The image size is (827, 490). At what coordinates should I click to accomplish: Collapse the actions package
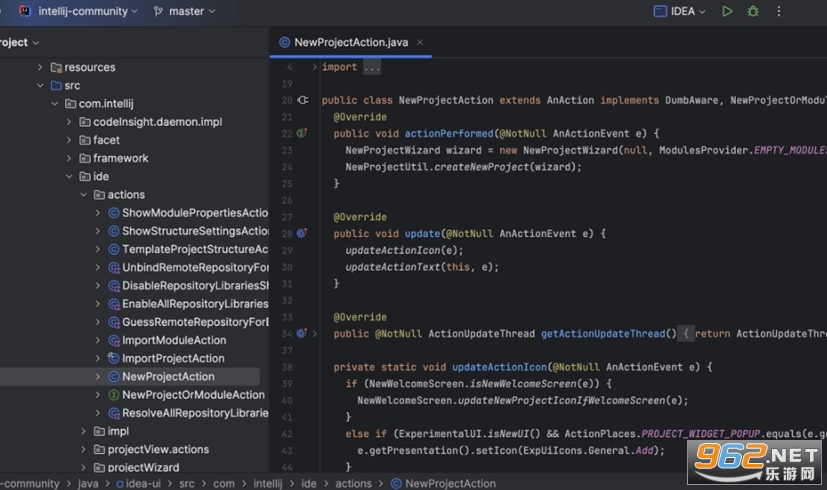point(83,195)
